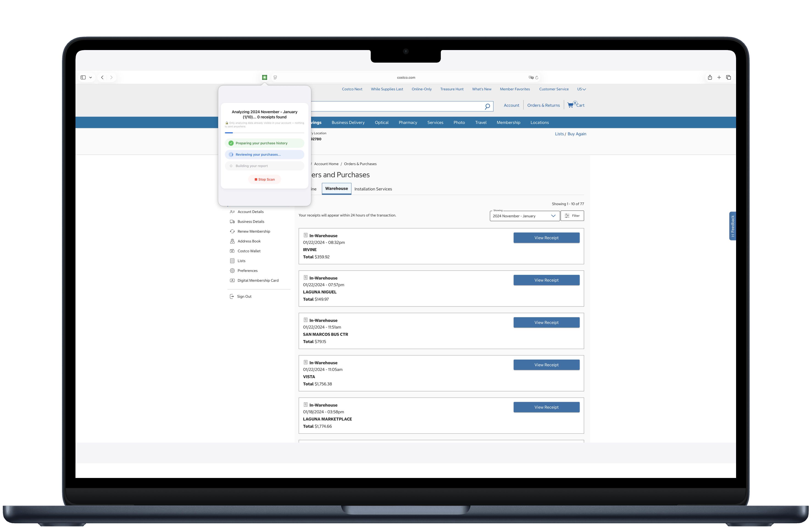Image resolution: width=812 pixels, height=528 pixels.
Task: Open the What's New link
Action: (x=482, y=89)
